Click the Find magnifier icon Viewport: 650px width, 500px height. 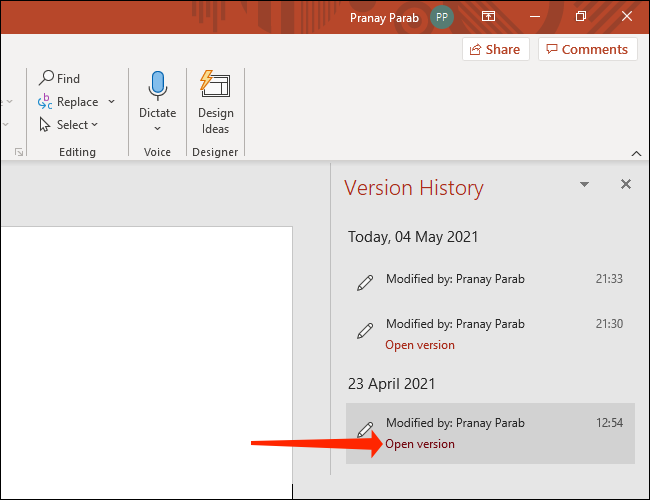[x=46, y=78]
